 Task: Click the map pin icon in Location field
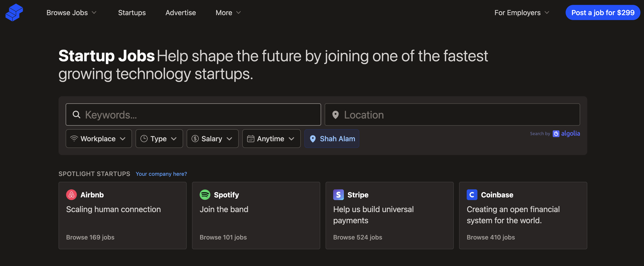point(335,115)
